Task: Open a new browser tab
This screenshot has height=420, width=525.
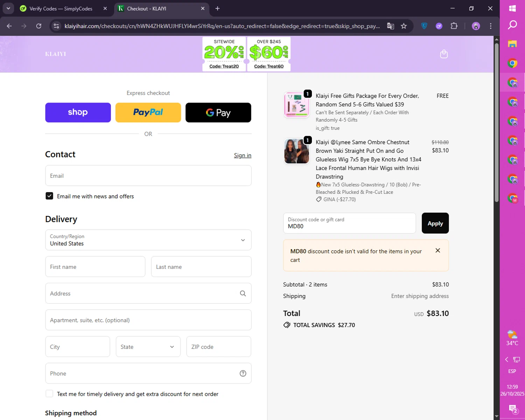Action: pyautogui.click(x=217, y=8)
